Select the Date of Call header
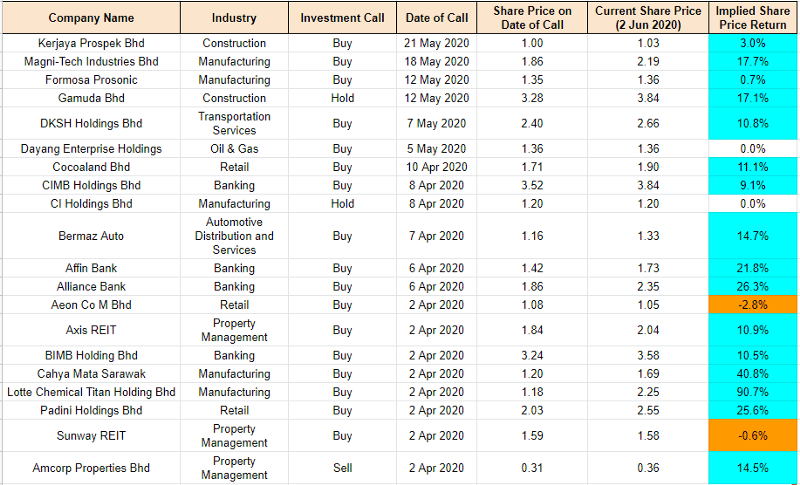800x485 pixels. (x=436, y=18)
